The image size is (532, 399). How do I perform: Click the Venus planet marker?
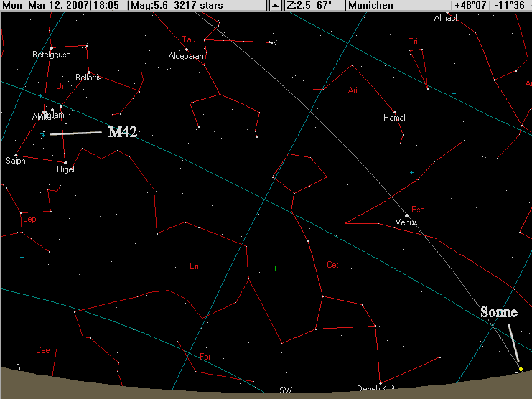click(x=406, y=215)
